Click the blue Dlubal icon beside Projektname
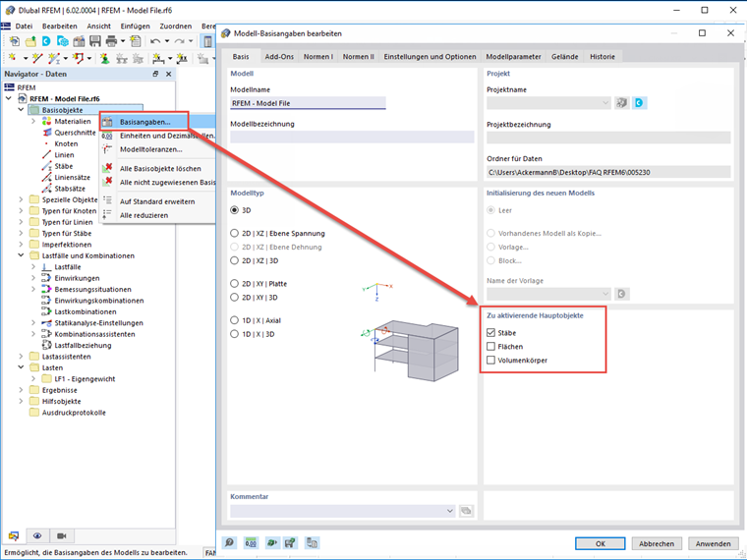747x560 pixels. pos(639,103)
